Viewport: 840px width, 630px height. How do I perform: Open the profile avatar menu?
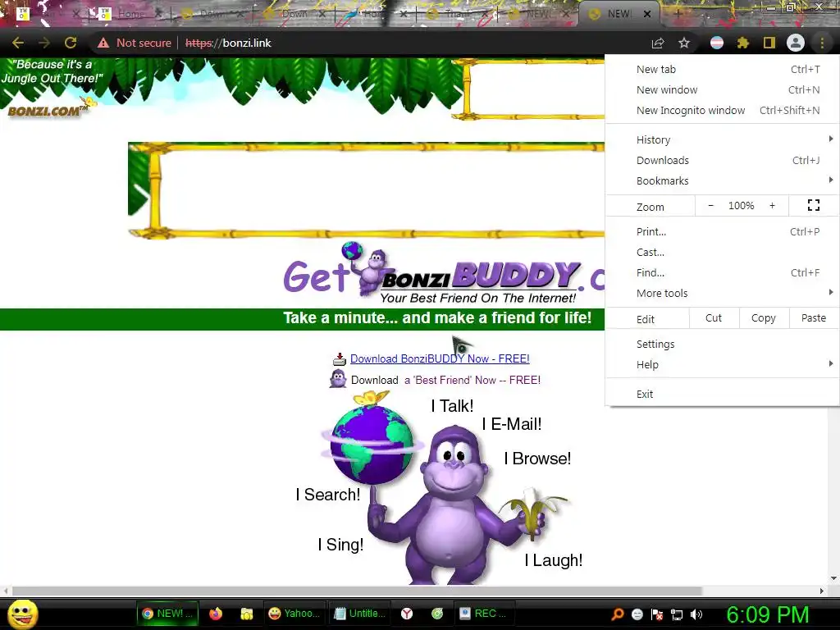click(x=796, y=43)
